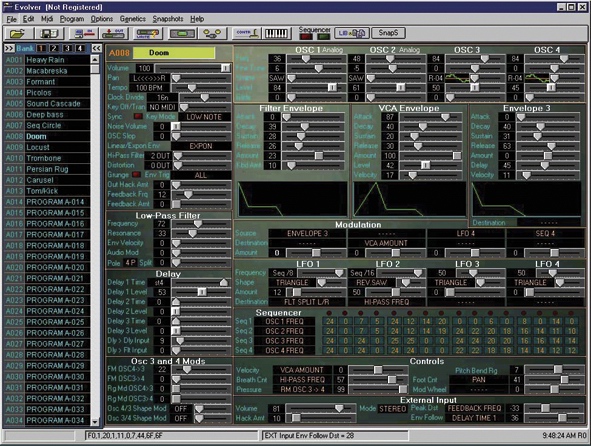
Task: Open the Options menu
Action: tap(102, 19)
